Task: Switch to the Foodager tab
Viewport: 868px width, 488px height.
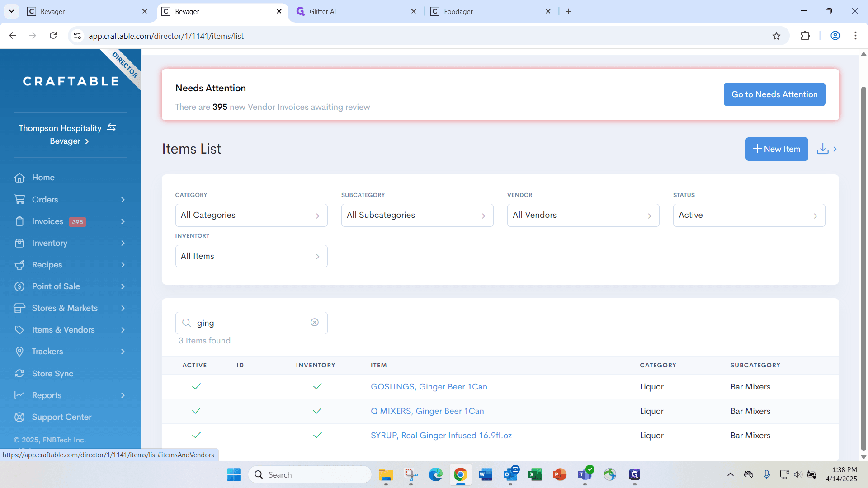Action: click(490, 11)
